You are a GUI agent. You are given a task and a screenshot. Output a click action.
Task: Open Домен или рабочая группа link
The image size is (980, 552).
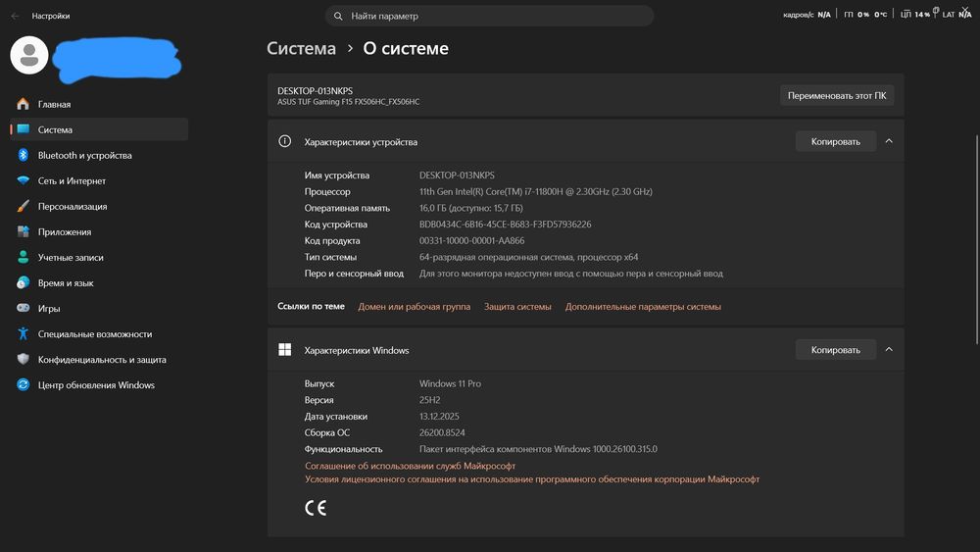tap(414, 306)
